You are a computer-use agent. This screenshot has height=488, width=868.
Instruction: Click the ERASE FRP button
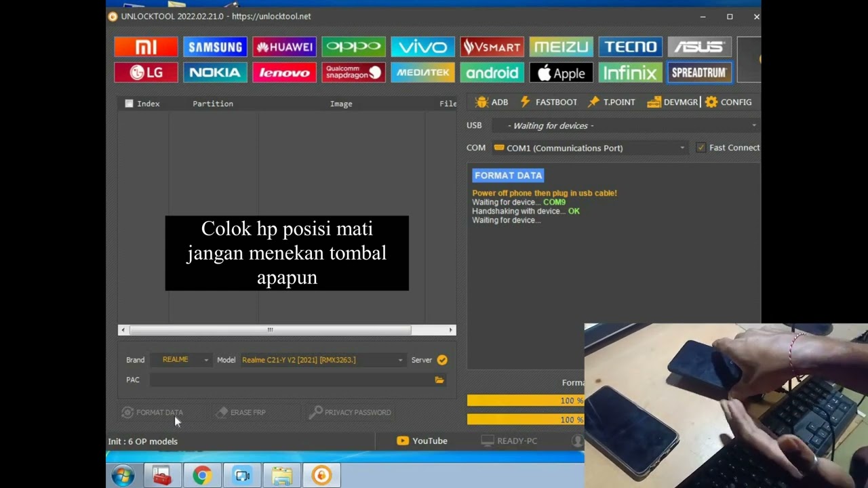(241, 412)
